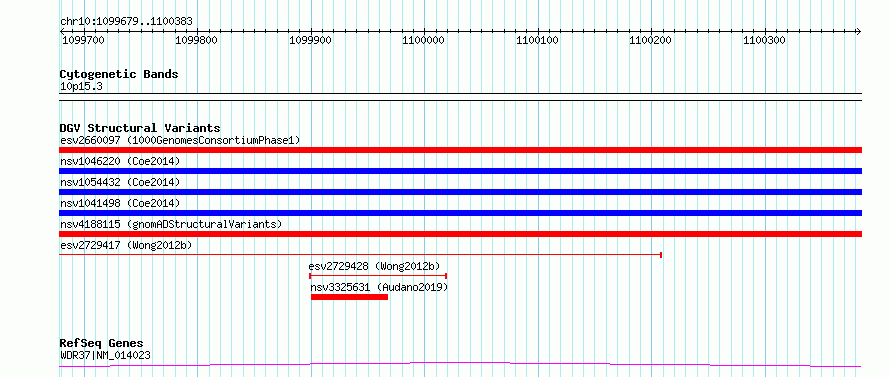
Task: Click the 1100200 ruler coordinate
Action: tap(650, 40)
